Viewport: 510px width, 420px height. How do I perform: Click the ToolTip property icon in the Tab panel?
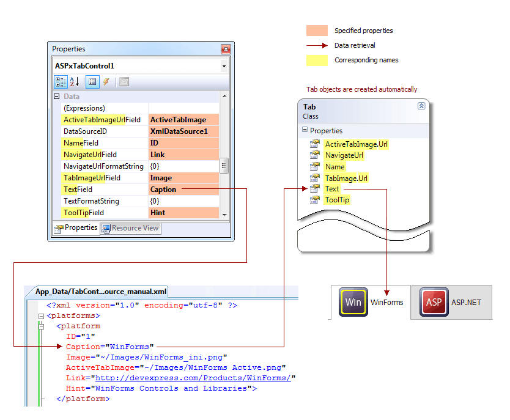pyautogui.click(x=314, y=199)
